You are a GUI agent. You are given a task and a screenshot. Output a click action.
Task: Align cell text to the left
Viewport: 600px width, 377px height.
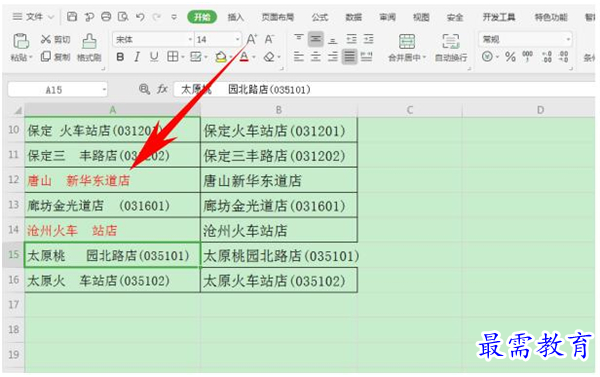(x=298, y=57)
